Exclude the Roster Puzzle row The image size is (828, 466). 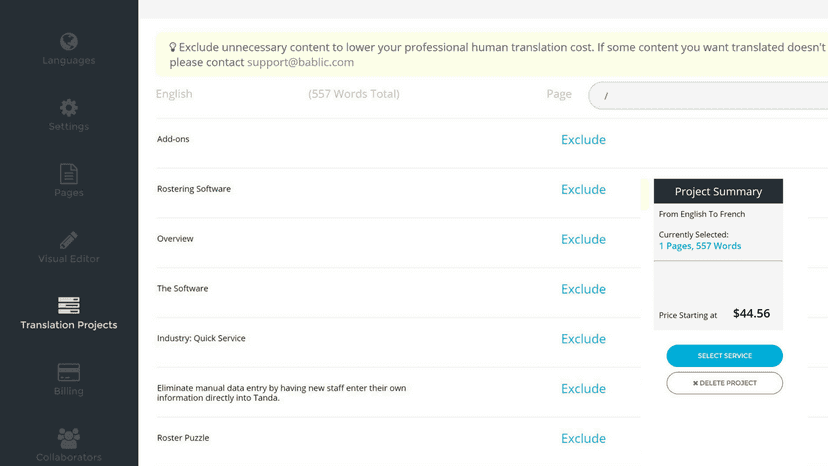583,438
